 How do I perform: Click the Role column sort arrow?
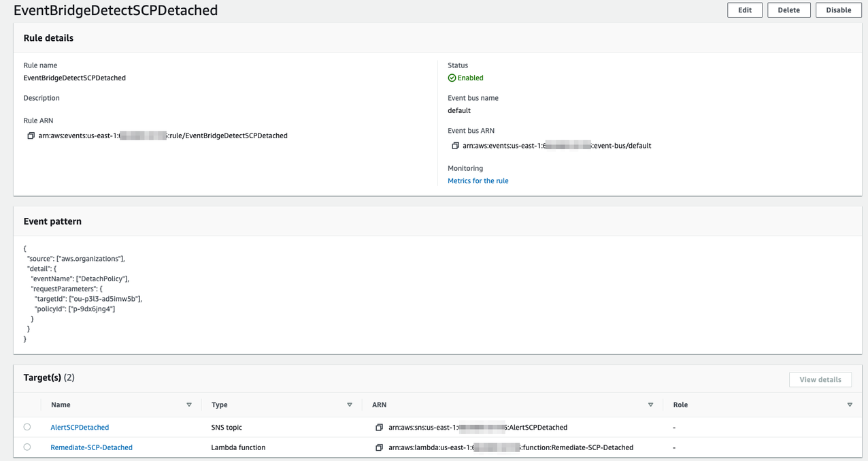coord(850,404)
